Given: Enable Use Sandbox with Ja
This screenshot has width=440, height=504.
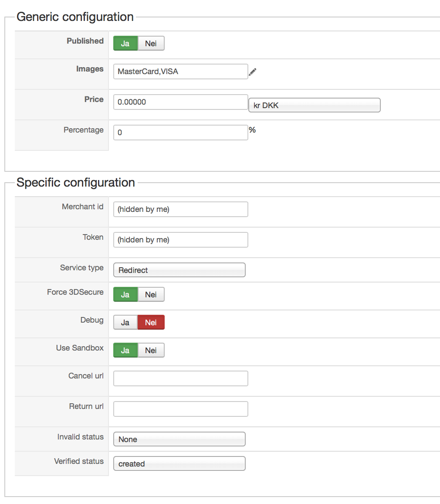Looking at the screenshot, I should (x=125, y=351).
